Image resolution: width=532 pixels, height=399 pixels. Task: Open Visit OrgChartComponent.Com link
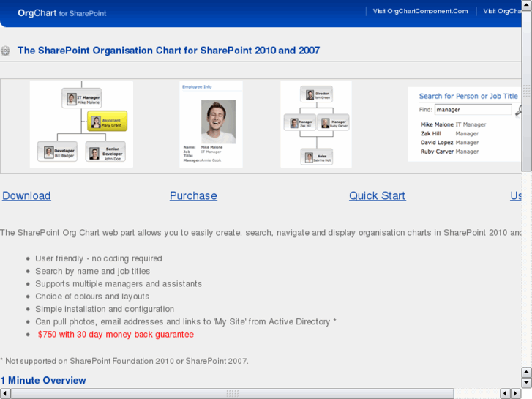[420, 11]
